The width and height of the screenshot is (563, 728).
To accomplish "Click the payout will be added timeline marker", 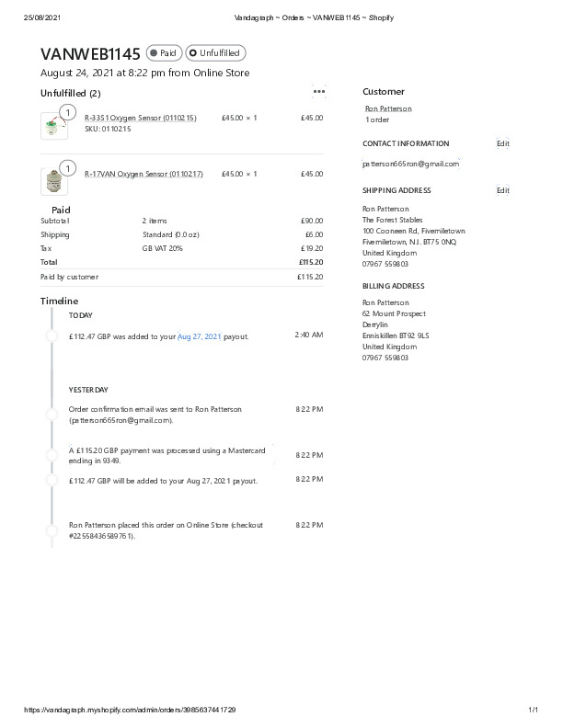I will [52, 479].
